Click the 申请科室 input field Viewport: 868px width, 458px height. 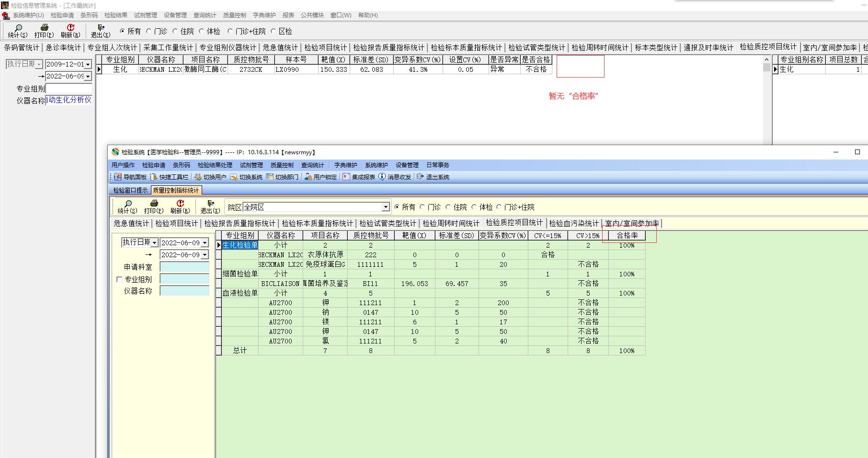(x=184, y=267)
